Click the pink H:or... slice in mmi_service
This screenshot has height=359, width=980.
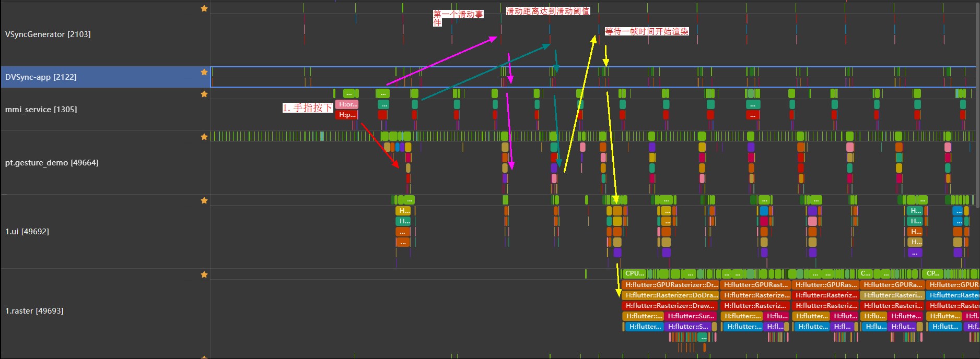tap(347, 104)
